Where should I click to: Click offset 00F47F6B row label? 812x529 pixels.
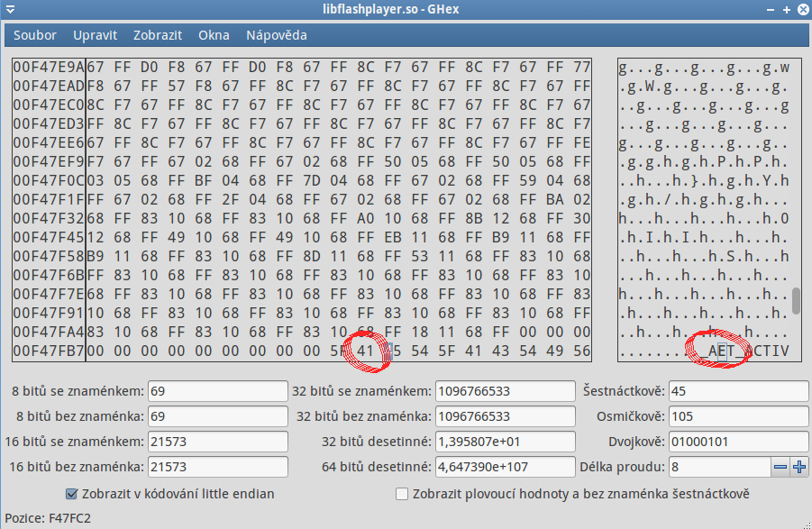[49, 276]
